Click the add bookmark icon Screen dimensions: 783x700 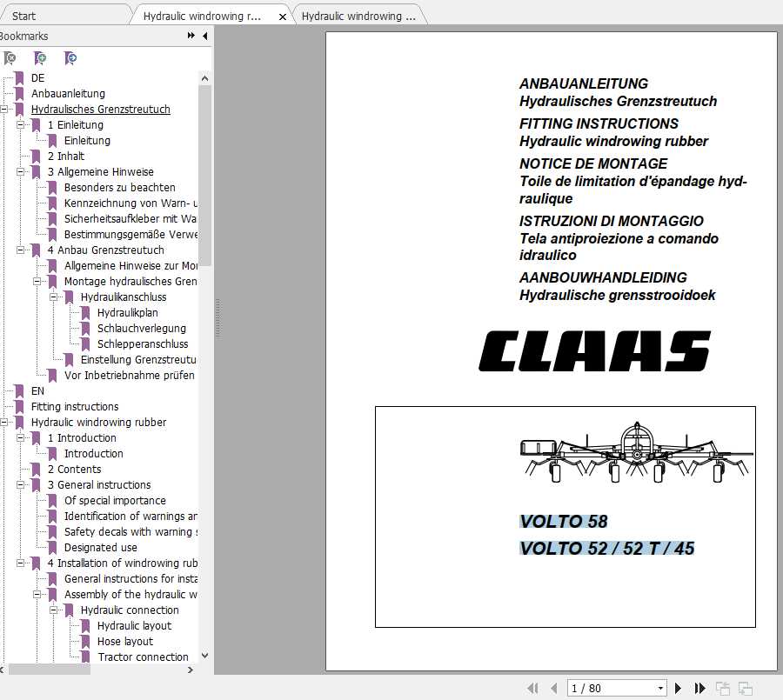pyautogui.click(x=39, y=58)
